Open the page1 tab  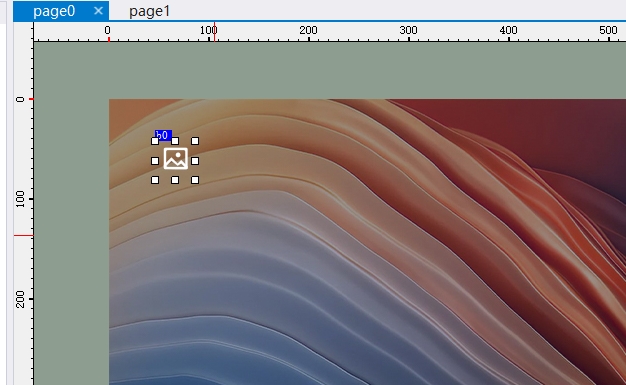(150, 11)
